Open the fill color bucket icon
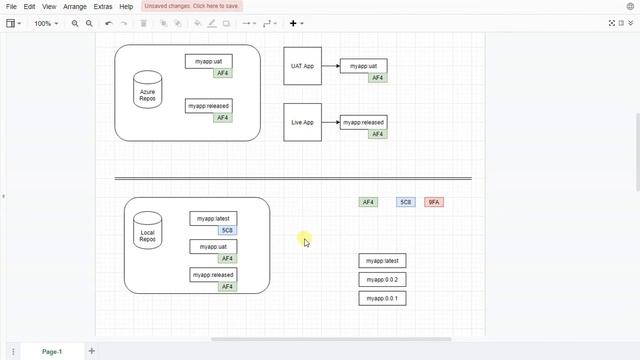The width and height of the screenshot is (640, 360). point(198,24)
